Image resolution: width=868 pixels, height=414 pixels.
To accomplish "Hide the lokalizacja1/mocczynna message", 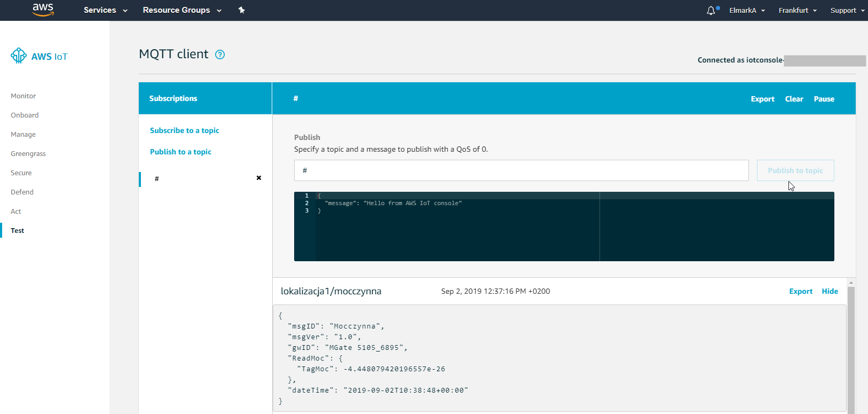I will pos(830,291).
